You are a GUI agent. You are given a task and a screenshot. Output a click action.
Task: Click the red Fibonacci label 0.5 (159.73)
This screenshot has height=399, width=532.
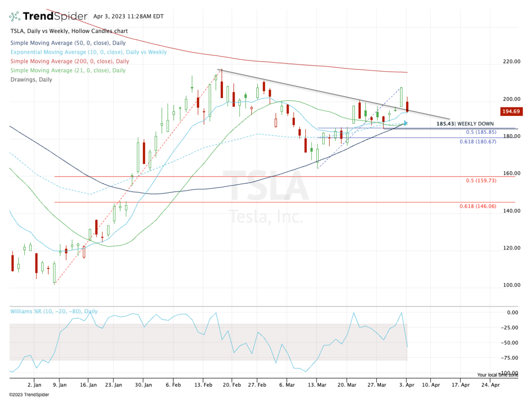point(481,181)
